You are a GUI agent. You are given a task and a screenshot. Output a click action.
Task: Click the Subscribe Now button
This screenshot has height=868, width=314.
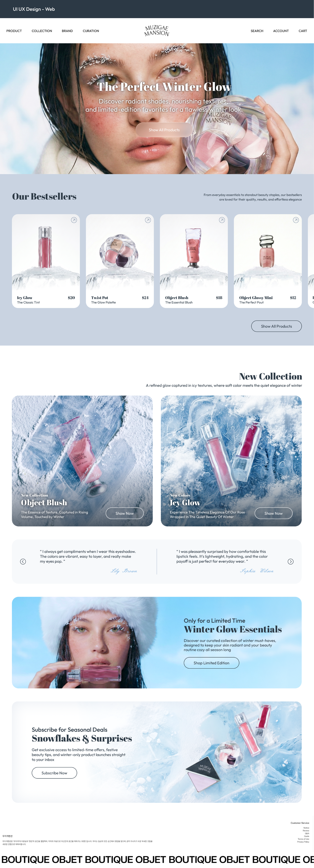point(54,773)
